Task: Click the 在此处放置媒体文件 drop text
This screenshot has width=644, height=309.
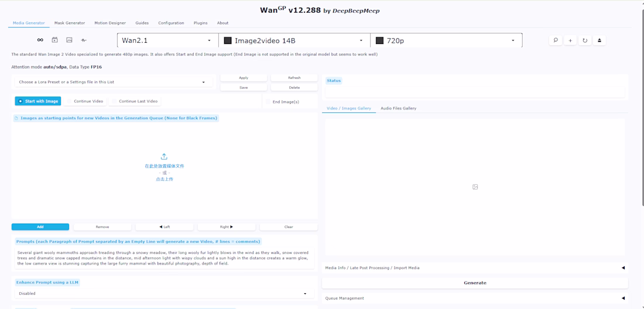Action: click(165, 166)
